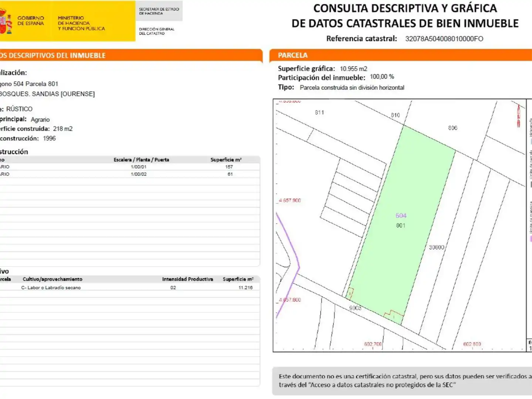
Task: Click the 'GOBIERNO DE ESPAÑA' text
Action: tap(31, 21)
